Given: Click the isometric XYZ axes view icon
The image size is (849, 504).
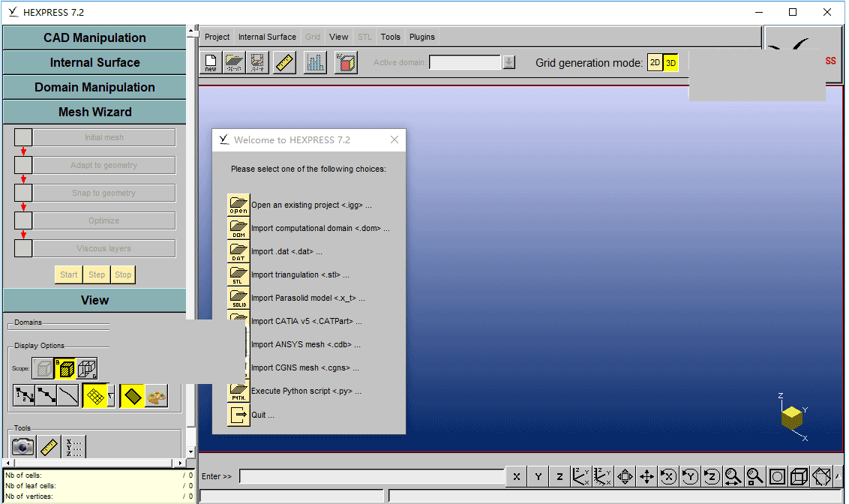Looking at the screenshot, I should click(x=581, y=476).
